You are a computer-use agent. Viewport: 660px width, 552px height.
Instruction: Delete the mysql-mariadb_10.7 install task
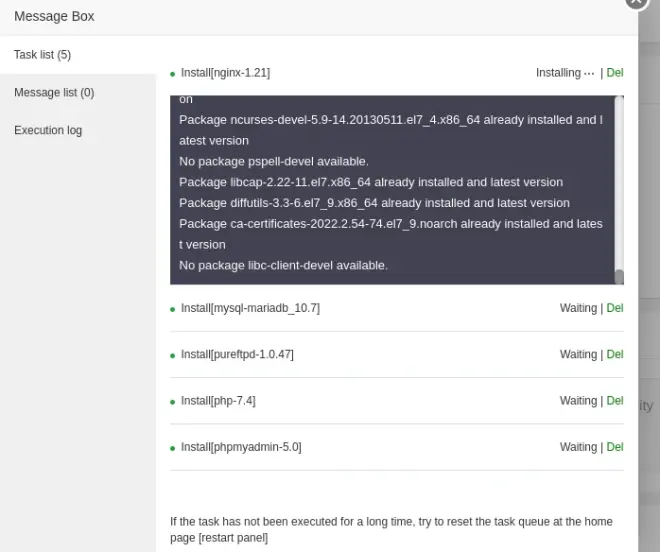pyautogui.click(x=615, y=308)
